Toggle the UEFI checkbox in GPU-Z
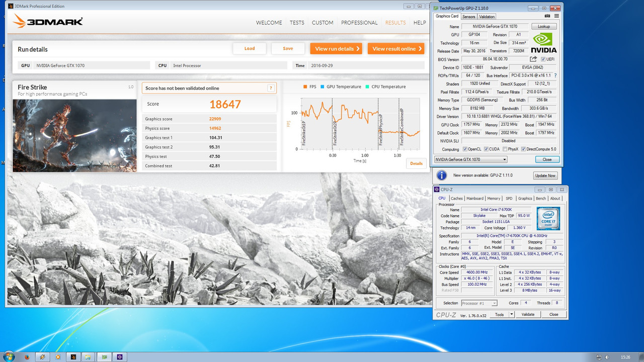This screenshot has width=644, height=362. [543, 59]
